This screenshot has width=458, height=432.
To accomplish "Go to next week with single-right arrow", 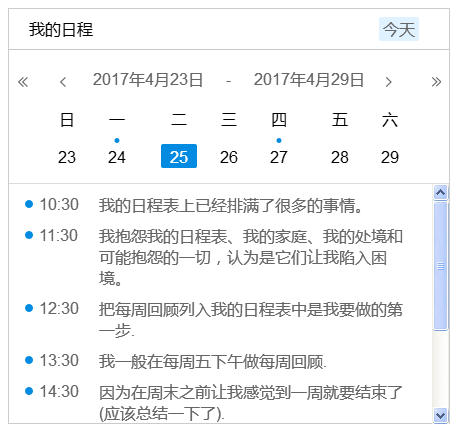I will point(388,81).
